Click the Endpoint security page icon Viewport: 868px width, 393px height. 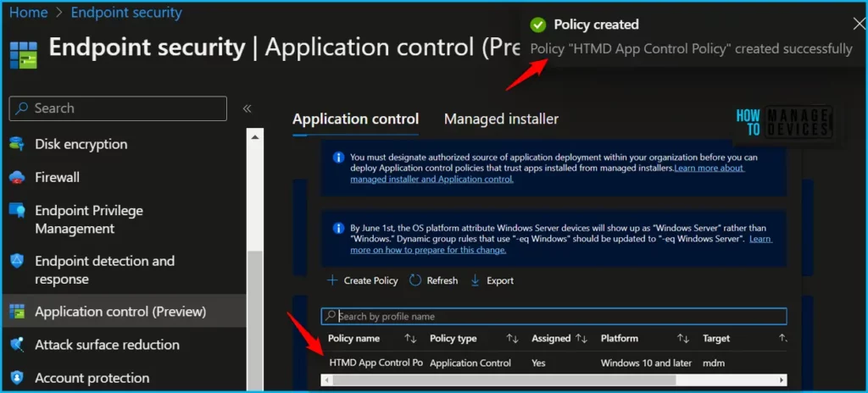pos(24,55)
